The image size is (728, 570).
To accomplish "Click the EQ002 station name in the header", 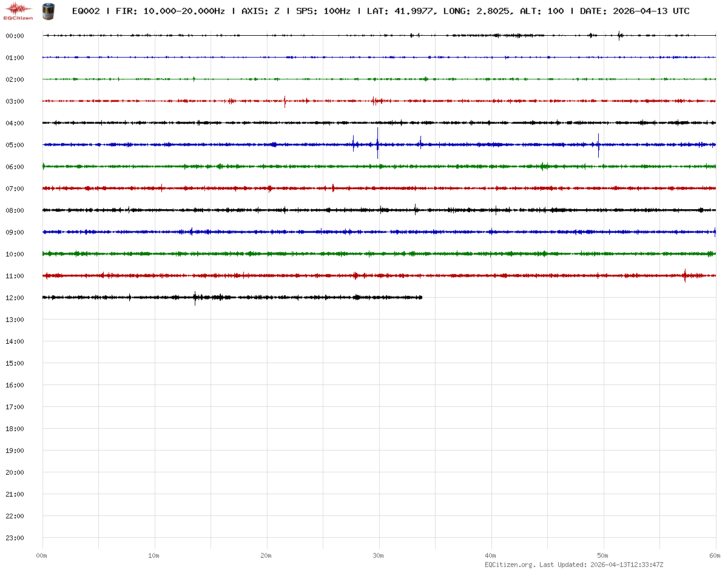I will [x=86, y=11].
